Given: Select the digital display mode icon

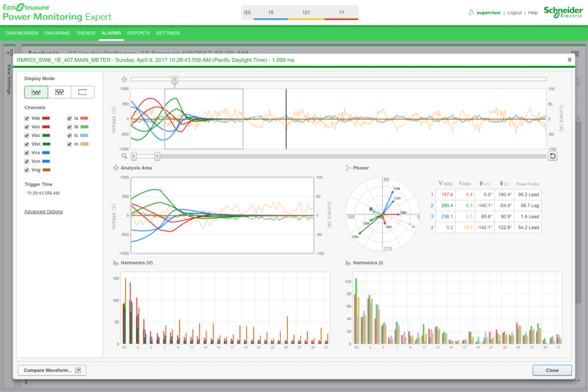Looking at the screenshot, I should [x=83, y=92].
